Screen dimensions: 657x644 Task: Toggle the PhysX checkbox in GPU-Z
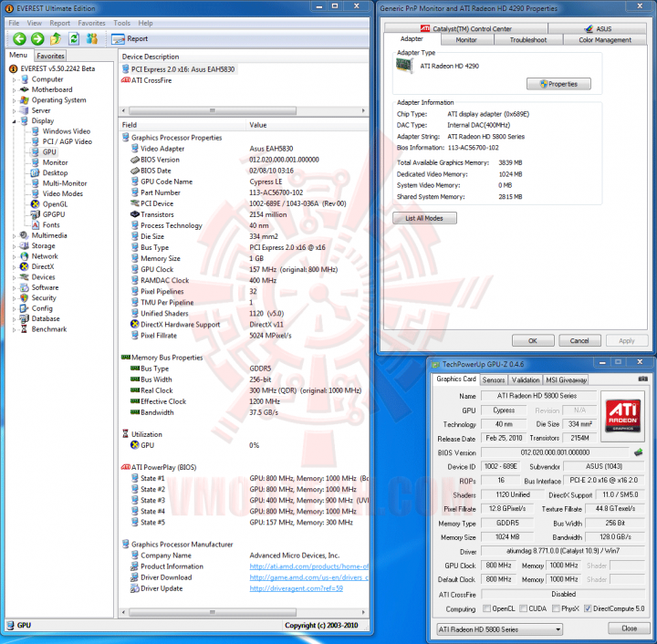click(x=556, y=608)
